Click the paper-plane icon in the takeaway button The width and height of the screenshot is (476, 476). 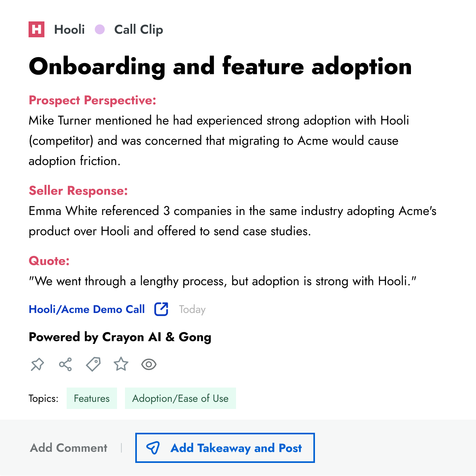coord(155,448)
